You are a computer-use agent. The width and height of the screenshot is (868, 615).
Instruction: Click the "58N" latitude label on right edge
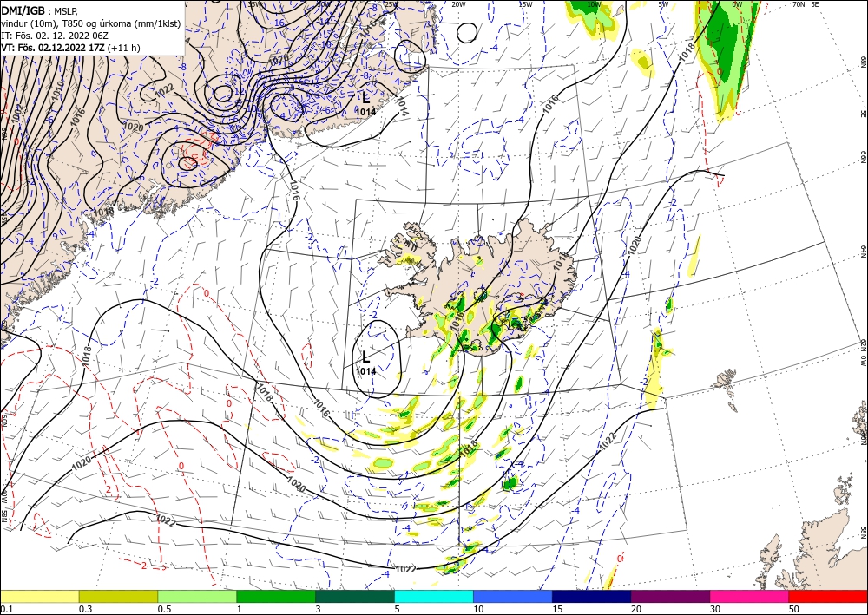tap(863, 533)
